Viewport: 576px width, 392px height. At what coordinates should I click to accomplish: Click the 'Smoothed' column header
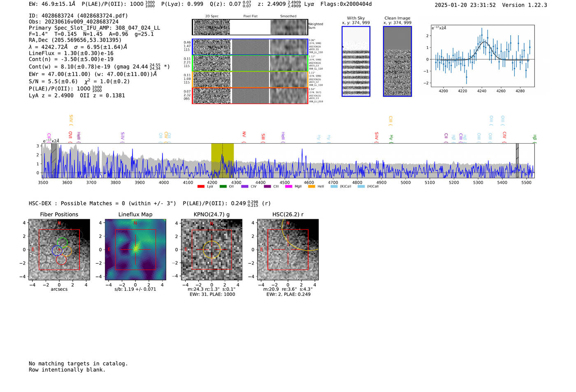pos(288,16)
